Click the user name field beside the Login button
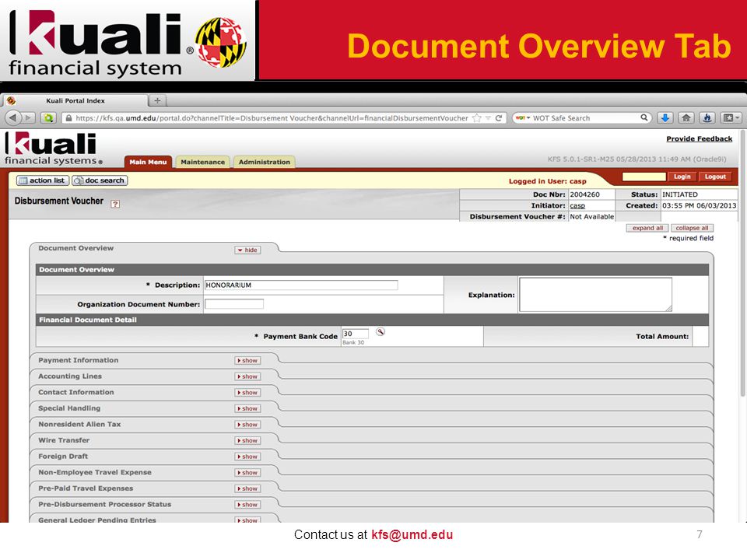Viewport: 747px width, 560px height. [x=644, y=177]
